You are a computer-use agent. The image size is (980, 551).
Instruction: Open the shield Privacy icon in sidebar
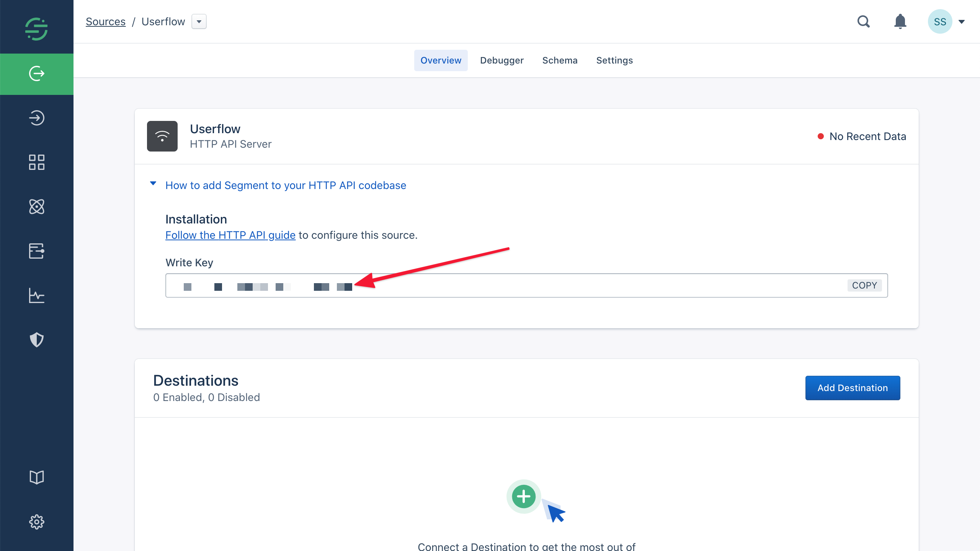tap(37, 340)
